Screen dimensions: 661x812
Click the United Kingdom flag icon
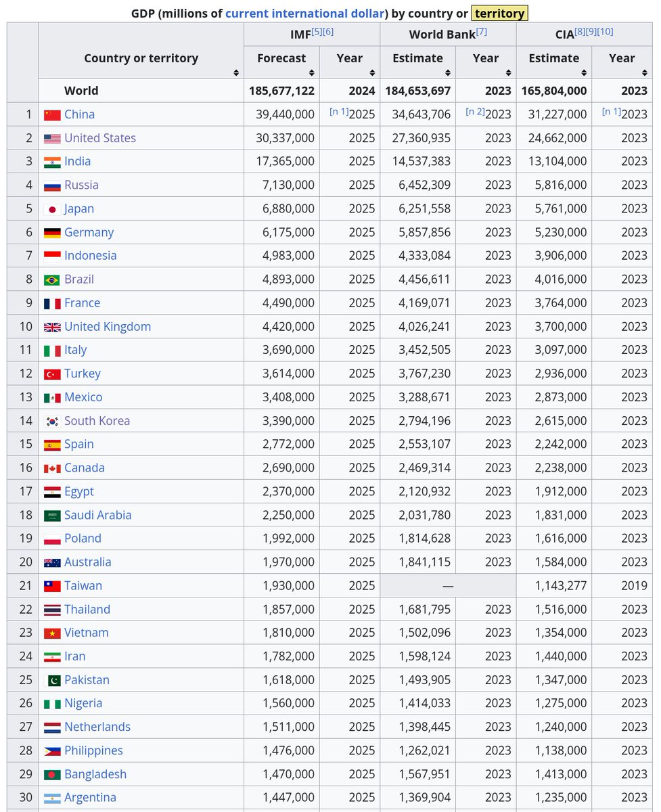pyautogui.click(x=52, y=327)
